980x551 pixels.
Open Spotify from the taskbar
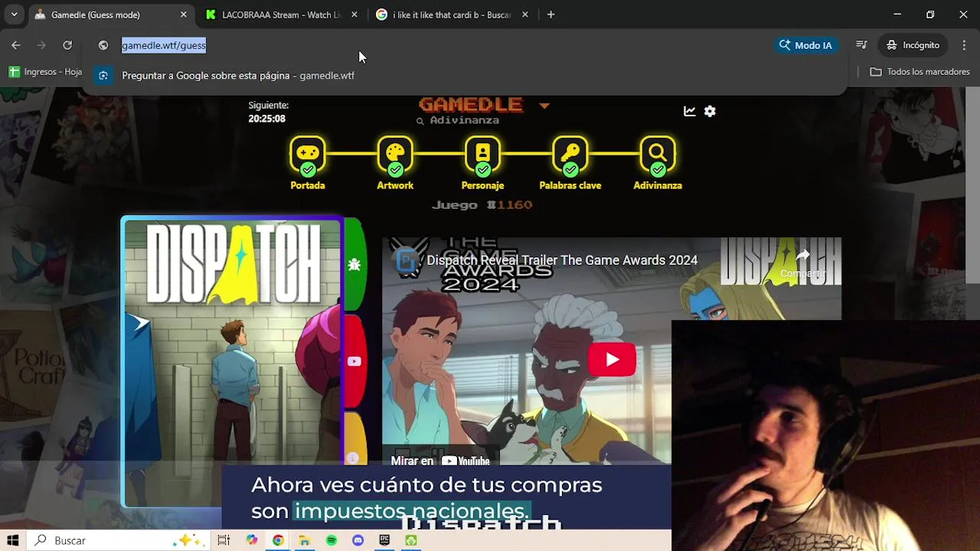[331, 540]
